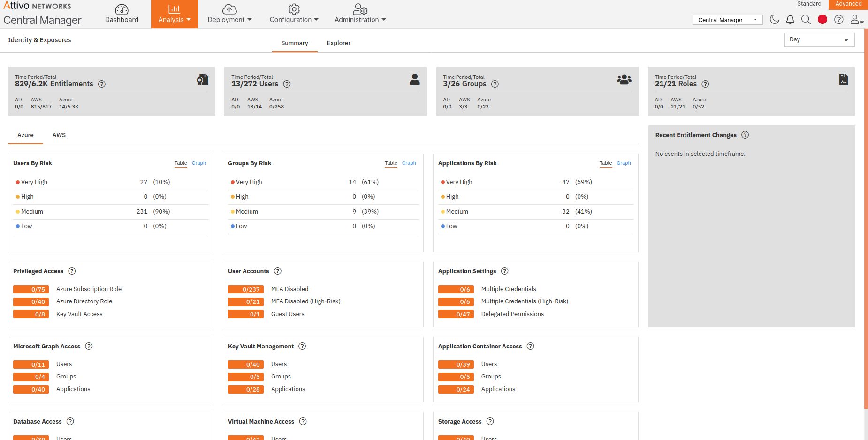868x440 pixels.
Task: Click the Entitlements card document icon
Action: tap(202, 79)
